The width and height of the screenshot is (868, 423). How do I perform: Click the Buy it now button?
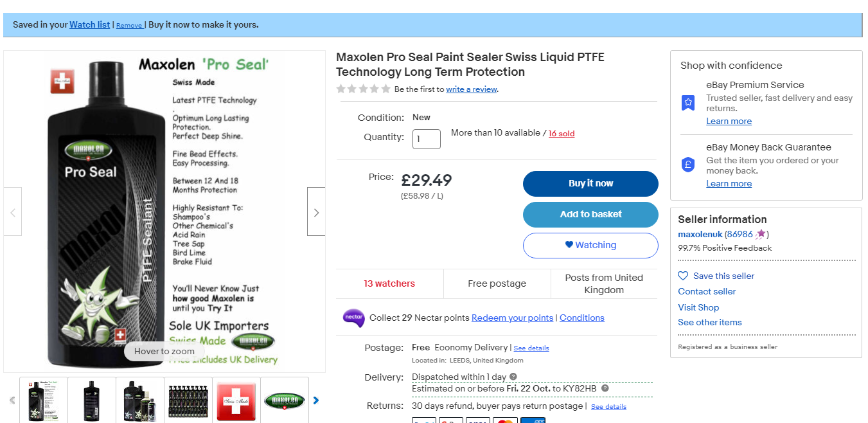[590, 184]
